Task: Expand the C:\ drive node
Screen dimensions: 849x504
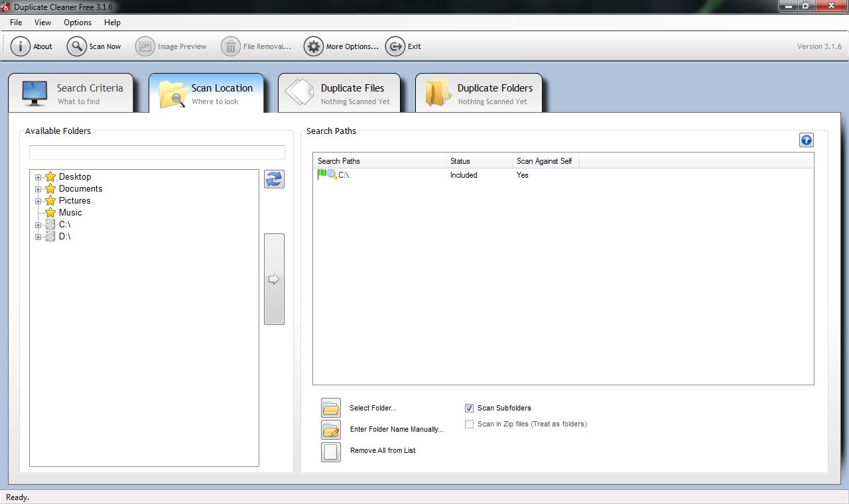Action: [x=38, y=225]
